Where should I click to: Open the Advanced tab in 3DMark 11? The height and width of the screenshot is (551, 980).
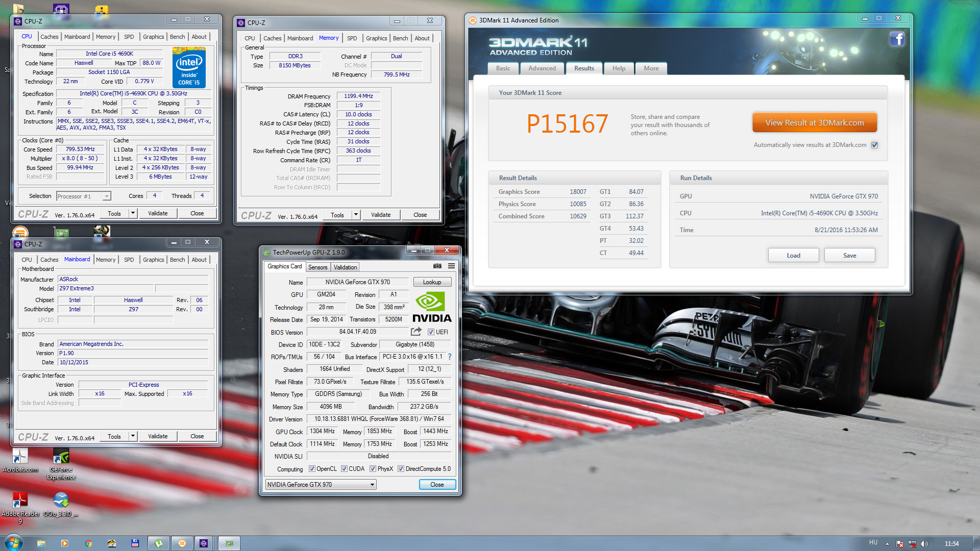(542, 68)
